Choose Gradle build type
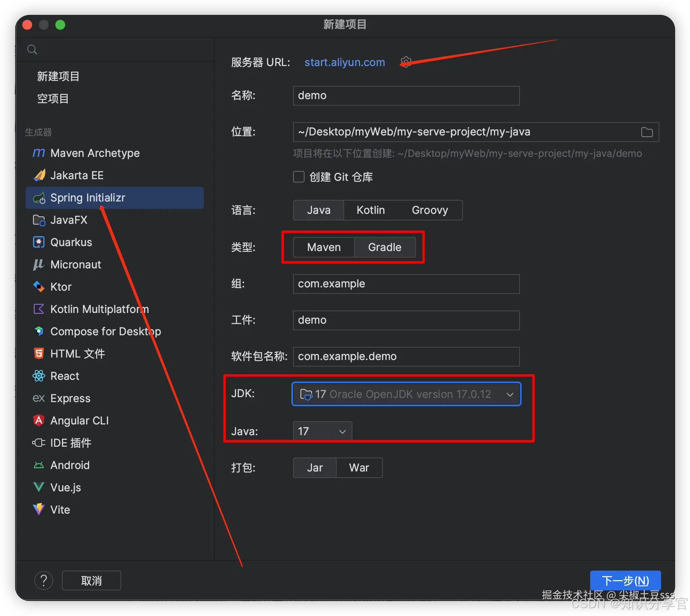 click(385, 247)
